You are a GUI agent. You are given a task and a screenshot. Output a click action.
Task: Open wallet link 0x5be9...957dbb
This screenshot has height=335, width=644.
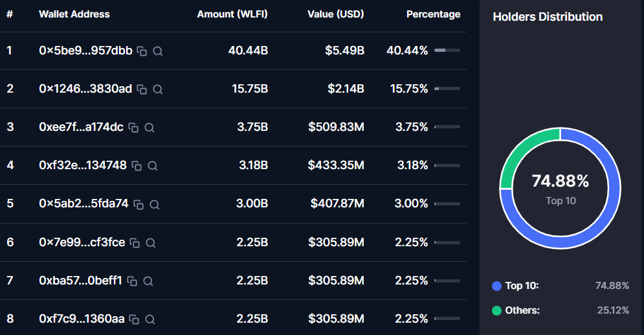point(85,51)
